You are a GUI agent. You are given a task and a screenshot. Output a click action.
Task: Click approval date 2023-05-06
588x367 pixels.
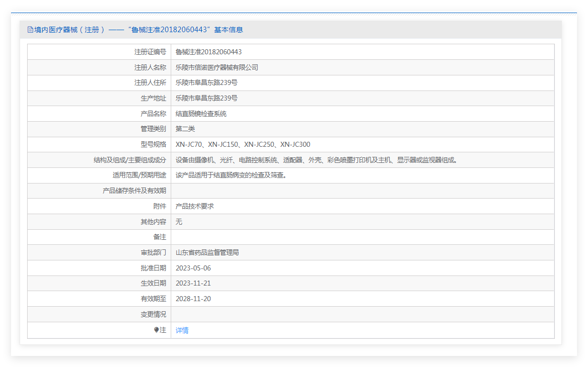(x=193, y=268)
